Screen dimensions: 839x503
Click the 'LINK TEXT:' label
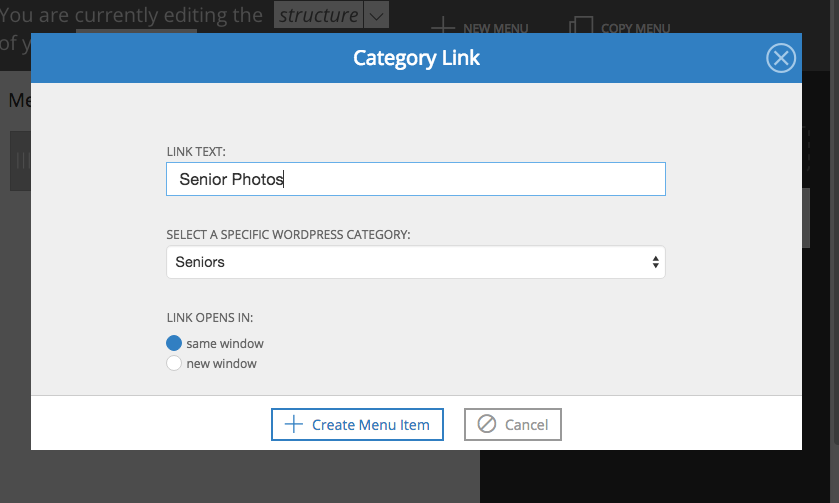[x=196, y=152]
